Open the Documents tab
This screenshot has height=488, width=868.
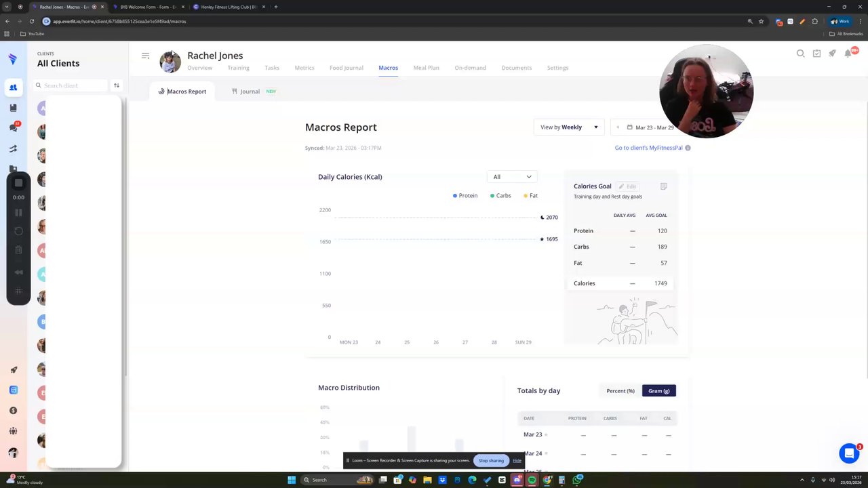pos(517,68)
